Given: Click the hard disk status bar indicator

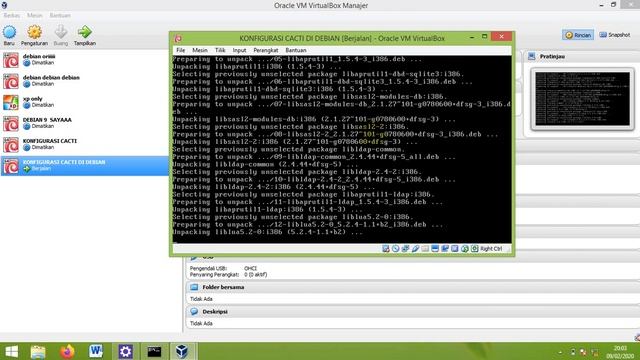Looking at the screenshot, I should [x=386, y=249].
